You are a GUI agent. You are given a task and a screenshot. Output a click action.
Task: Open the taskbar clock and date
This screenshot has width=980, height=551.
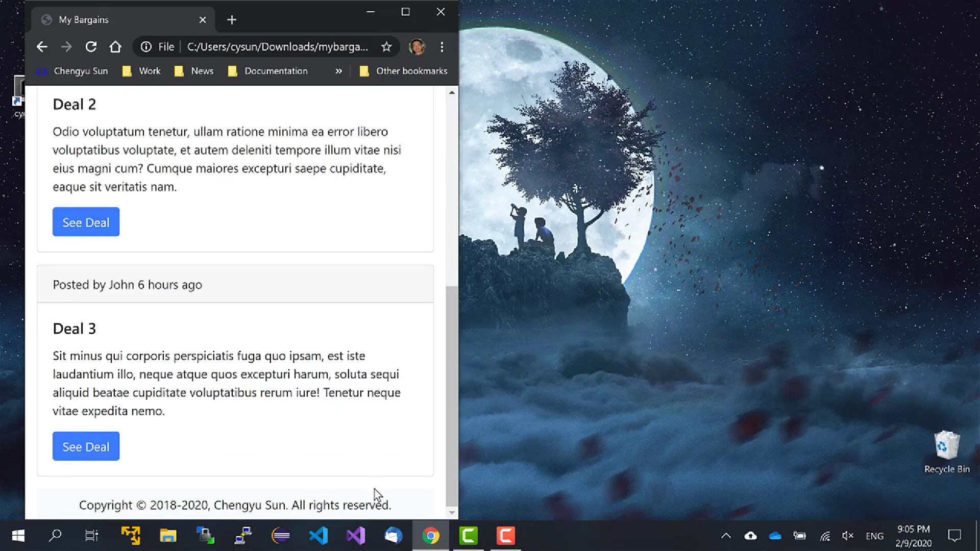(914, 536)
